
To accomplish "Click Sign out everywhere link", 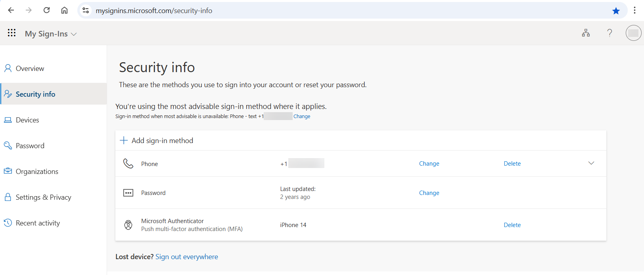I will click(x=187, y=257).
